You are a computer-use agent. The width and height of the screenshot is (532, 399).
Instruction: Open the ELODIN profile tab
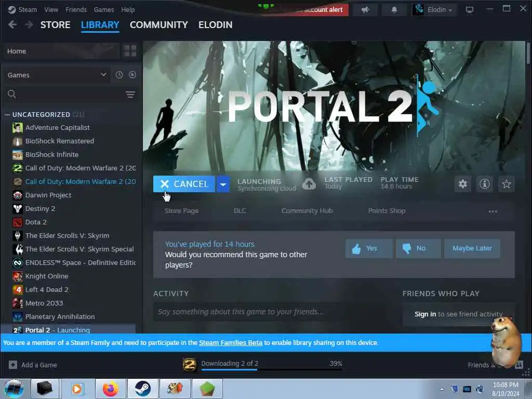tap(216, 25)
